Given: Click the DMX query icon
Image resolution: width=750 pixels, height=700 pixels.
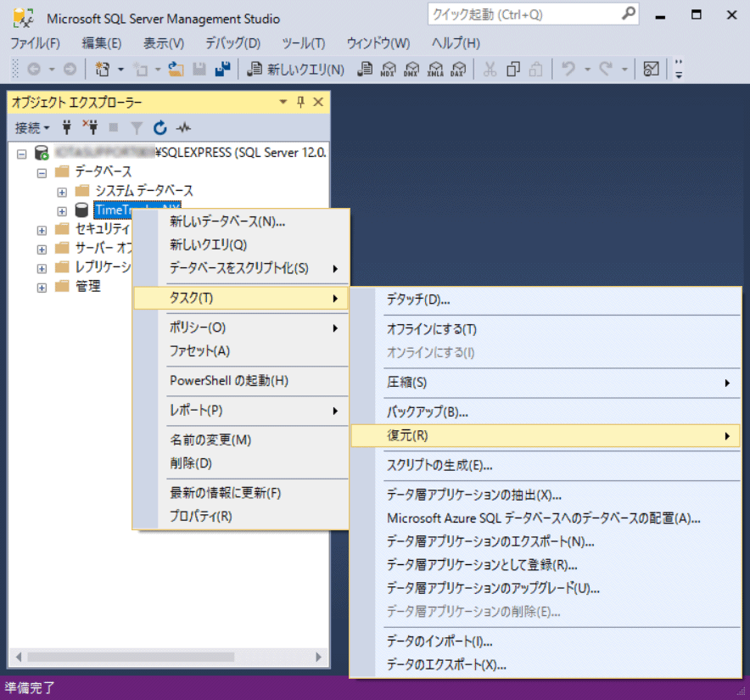Looking at the screenshot, I should point(411,70).
